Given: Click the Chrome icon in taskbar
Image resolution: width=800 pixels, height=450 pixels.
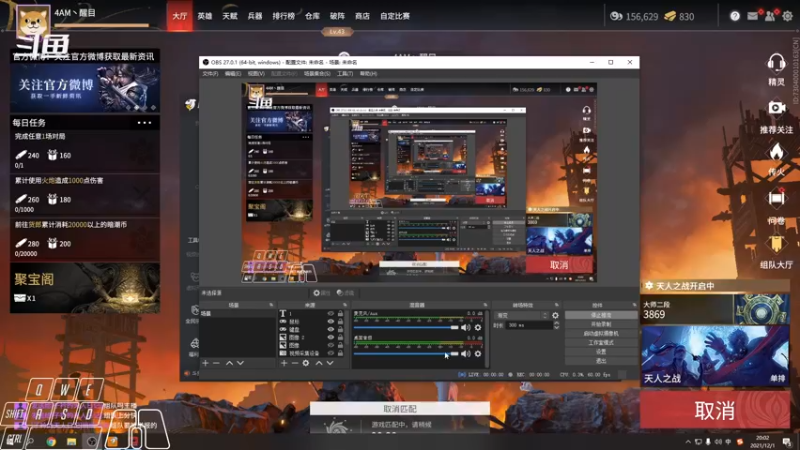Looking at the screenshot, I should coord(51,442).
